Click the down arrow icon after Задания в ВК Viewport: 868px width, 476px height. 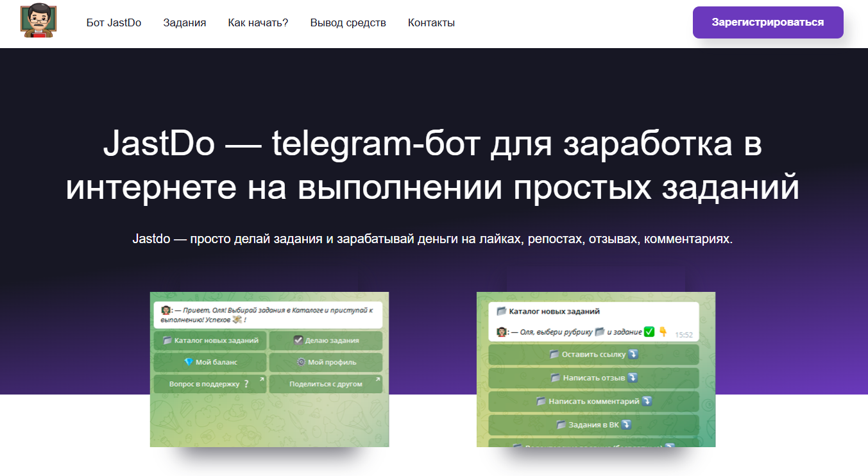point(627,425)
